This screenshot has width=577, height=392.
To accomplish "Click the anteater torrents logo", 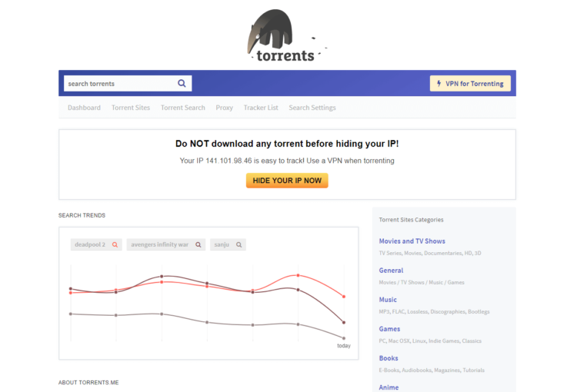I will tap(286, 35).
